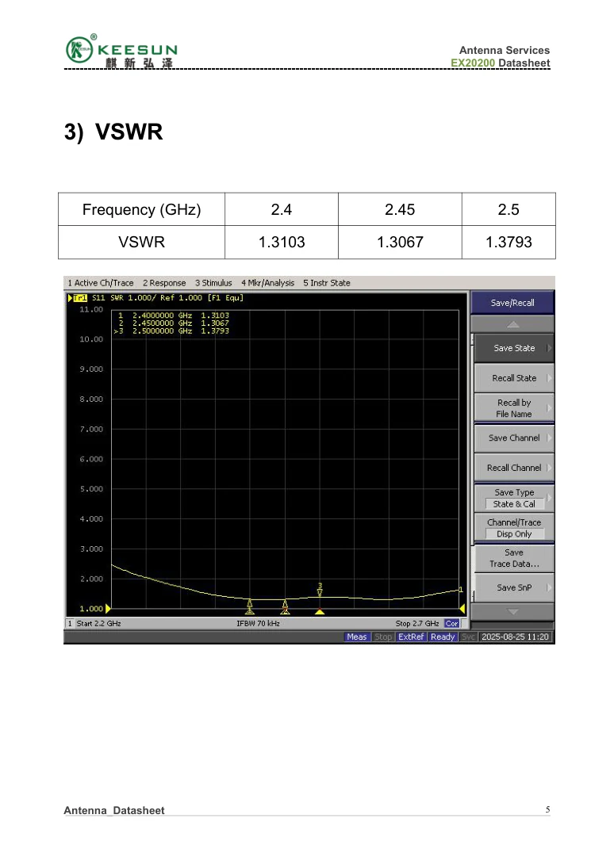Click the Save State softkey
The width and height of the screenshot is (614, 868).
[514, 348]
